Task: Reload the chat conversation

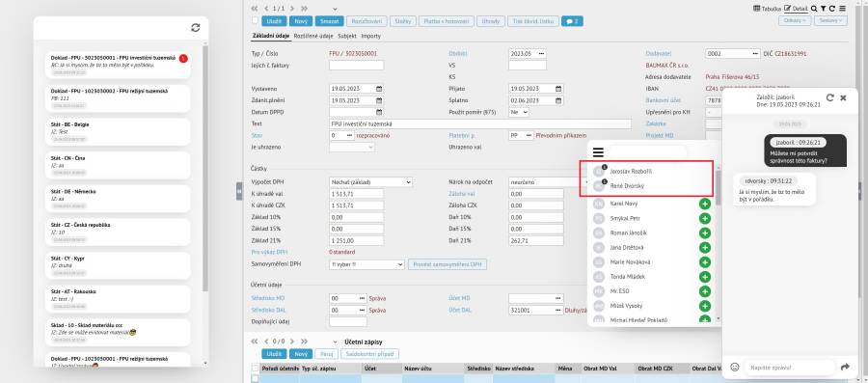Action: click(829, 97)
